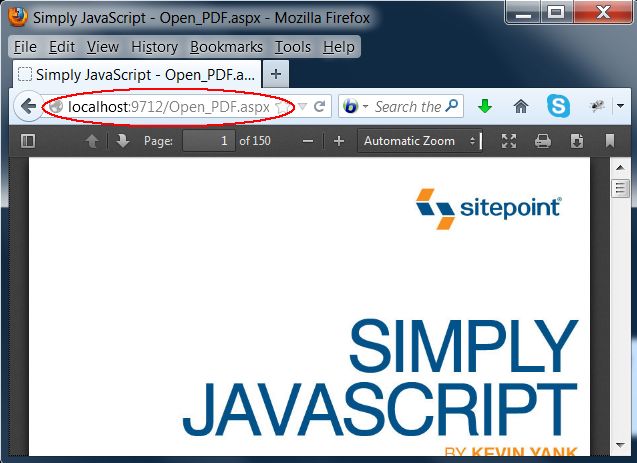Click the page number input field
The height and width of the screenshot is (463, 637).
209,141
